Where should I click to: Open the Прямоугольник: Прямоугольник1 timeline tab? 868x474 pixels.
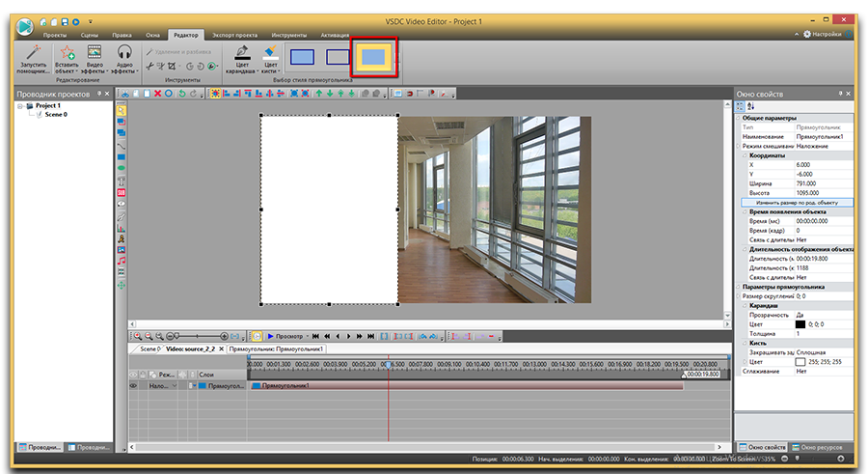click(276, 349)
